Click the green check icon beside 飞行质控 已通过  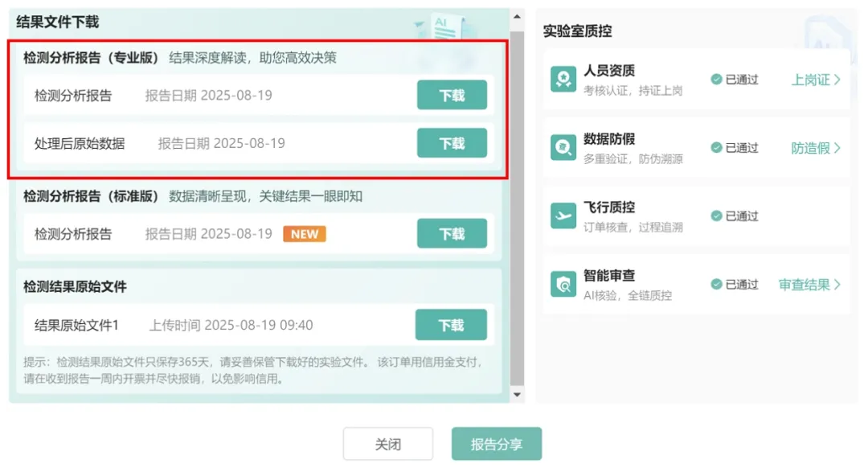pyautogui.click(x=716, y=216)
